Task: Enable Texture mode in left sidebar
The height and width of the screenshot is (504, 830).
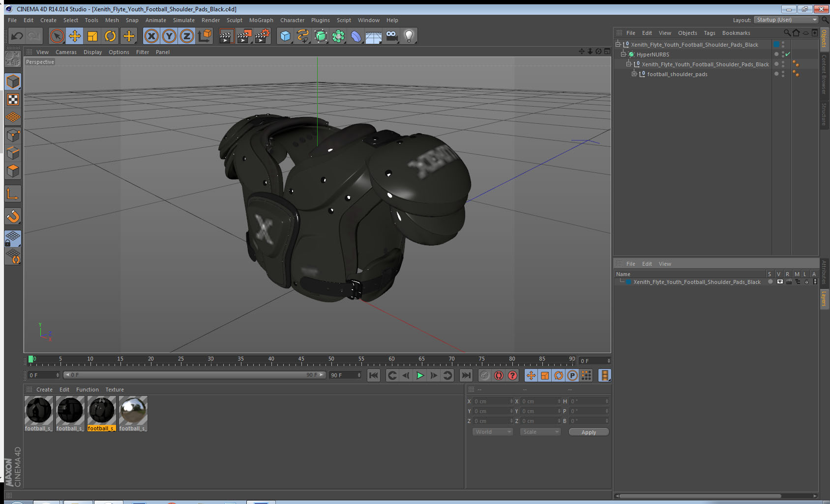Action: coord(13,100)
